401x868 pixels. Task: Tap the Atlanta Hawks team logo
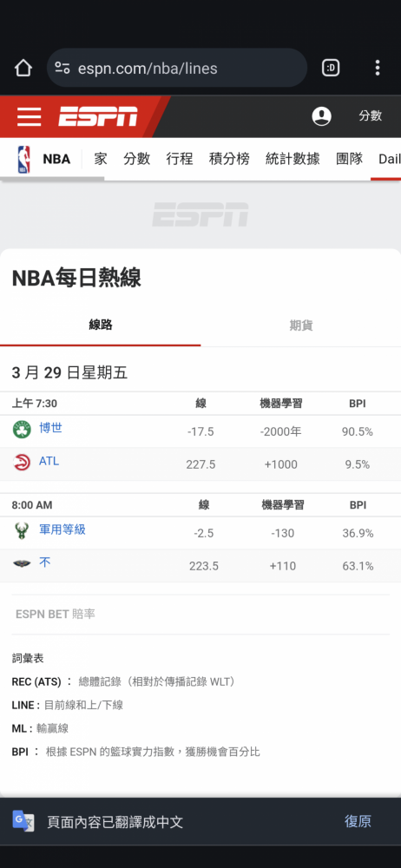click(23, 463)
